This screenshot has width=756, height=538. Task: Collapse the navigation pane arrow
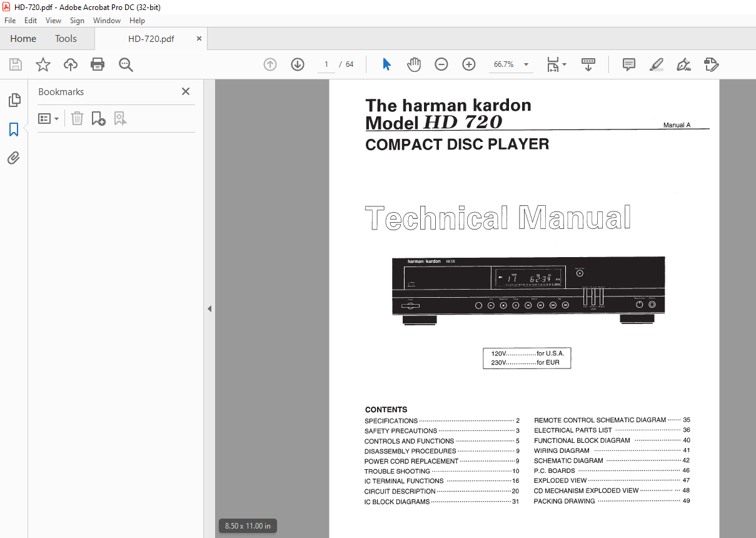pyautogui.click(x=209, y=308)
